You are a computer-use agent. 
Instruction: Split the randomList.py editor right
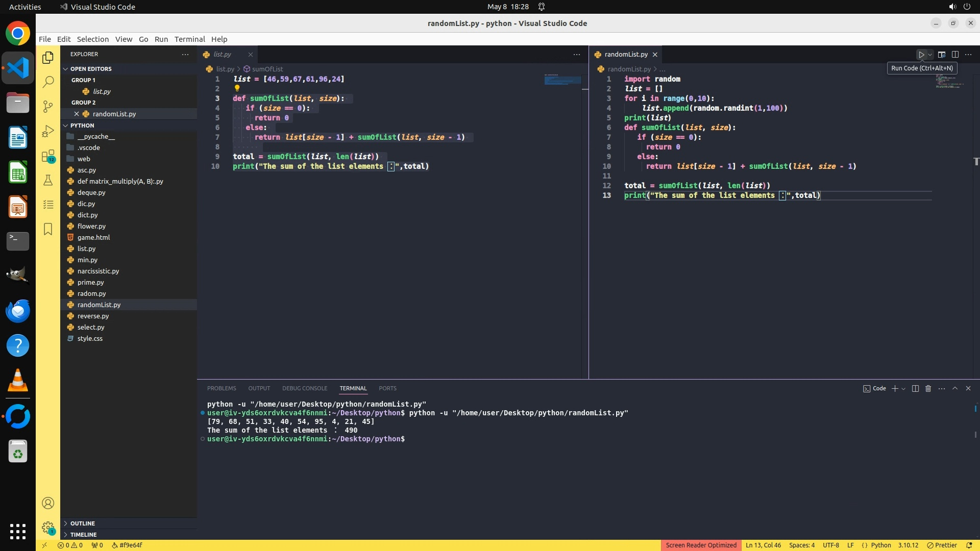pyautogui.click(x=955, y=55)
